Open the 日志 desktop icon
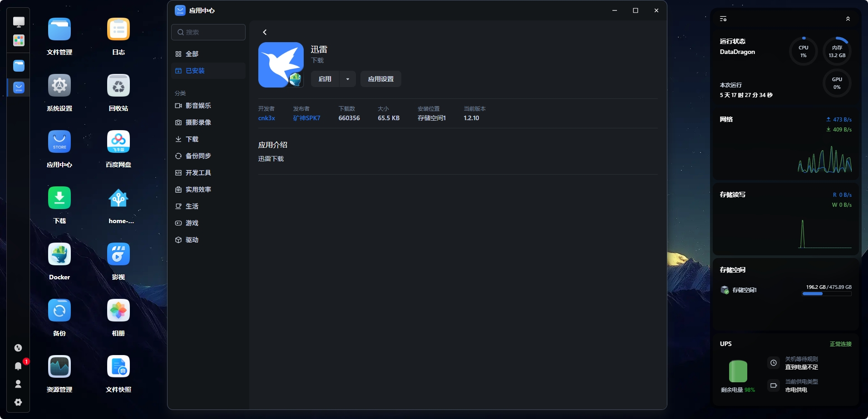The image size is (868, 419). coord(118,29)
